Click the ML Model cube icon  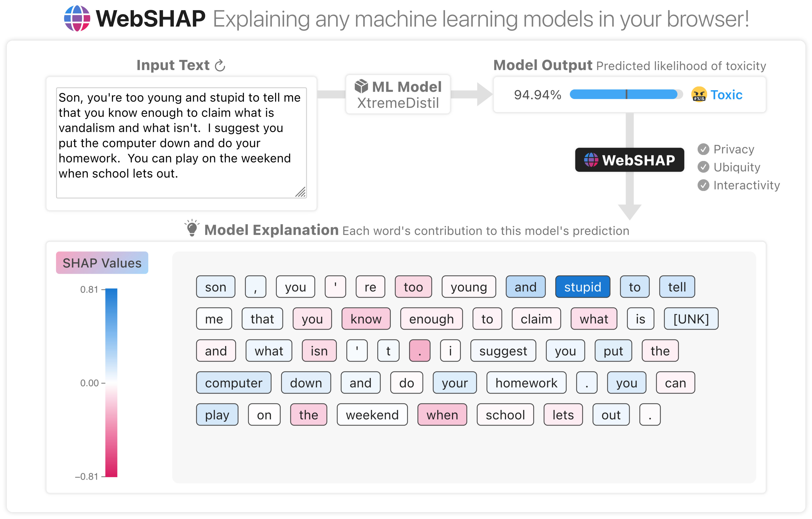pos(361,86)
